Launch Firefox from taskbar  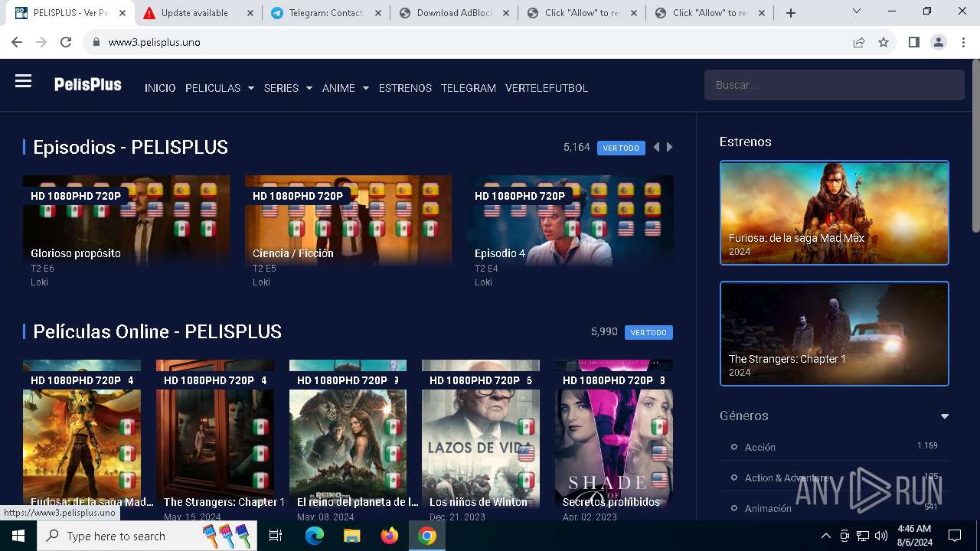389,536
